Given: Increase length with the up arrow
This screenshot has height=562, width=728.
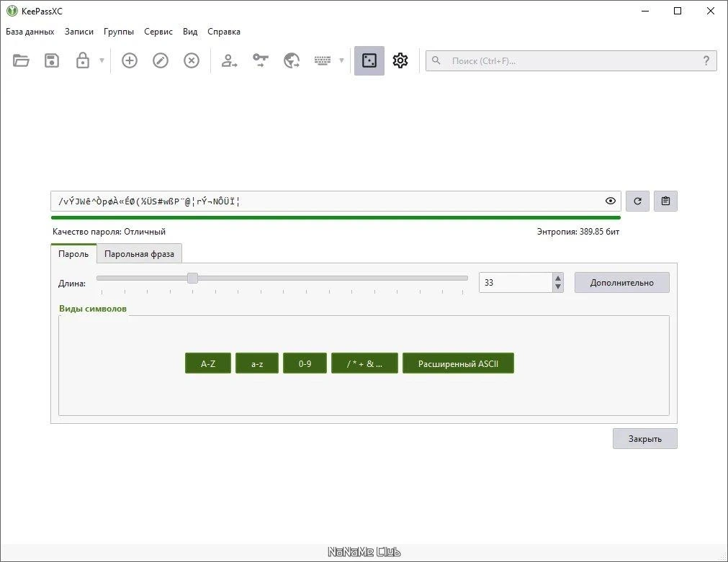Looking at the screenshot, I should point(558,278).
